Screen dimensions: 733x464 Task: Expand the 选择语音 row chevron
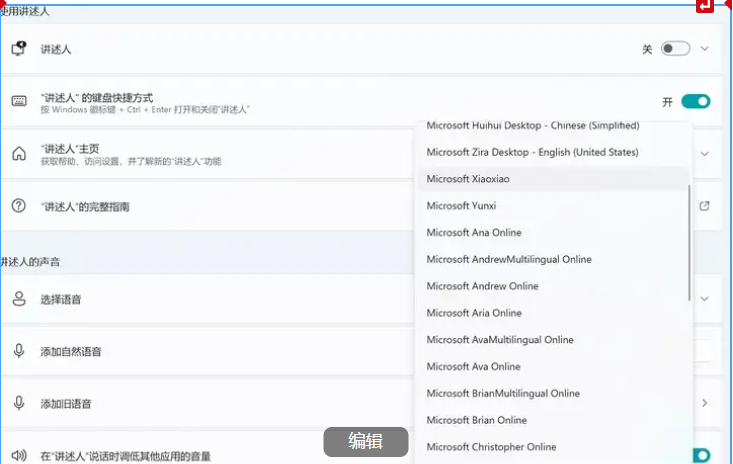(704, 299)
